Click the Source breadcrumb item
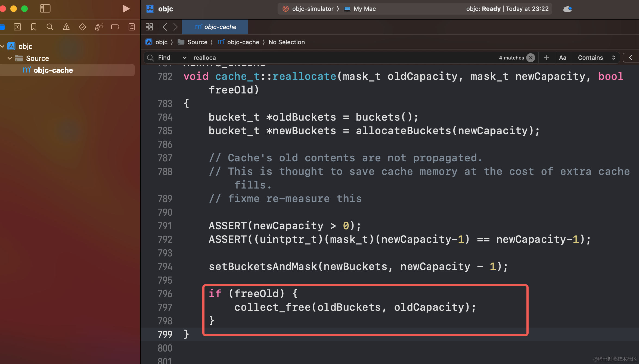Image resolution: width=639 pixels, height=364 pixels. tap(197, 42)
